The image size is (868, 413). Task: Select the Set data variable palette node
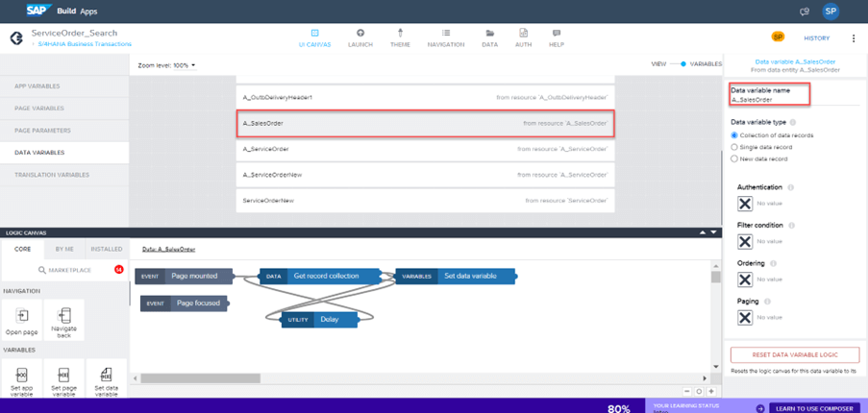[107, 378]
